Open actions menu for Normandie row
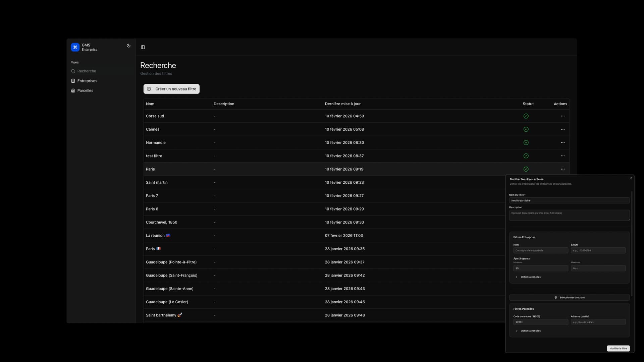 coord(562,142)
